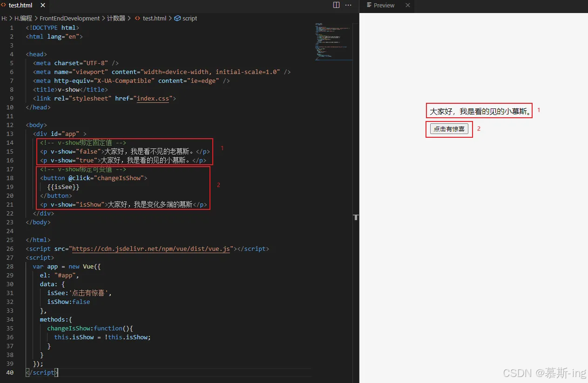
Task: Click the text 大家好，我是看的见的小慕斯。 in Preview
Action: point(480,112)
